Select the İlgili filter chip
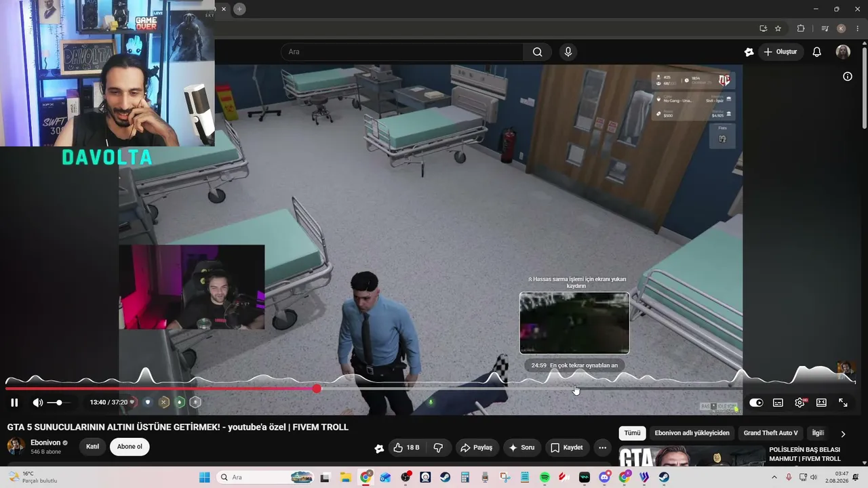The height and width of the screenshot is (488, 868). click(x=818, y=433)
